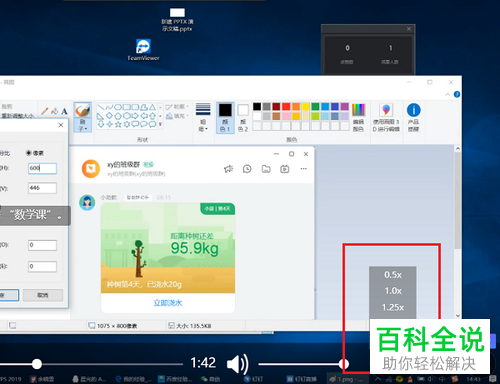Select the Text tool (A) in Paint

click(64, 111)
